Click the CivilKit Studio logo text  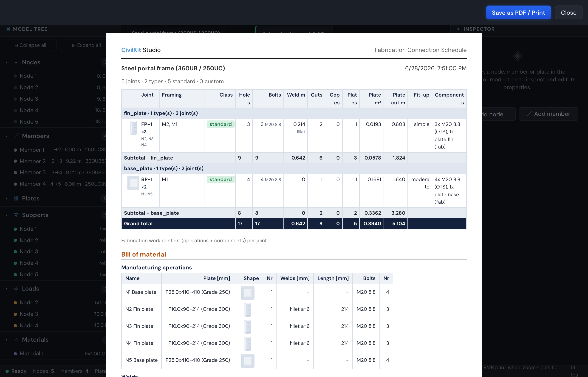pyautogui.click(x=141, y=50)
